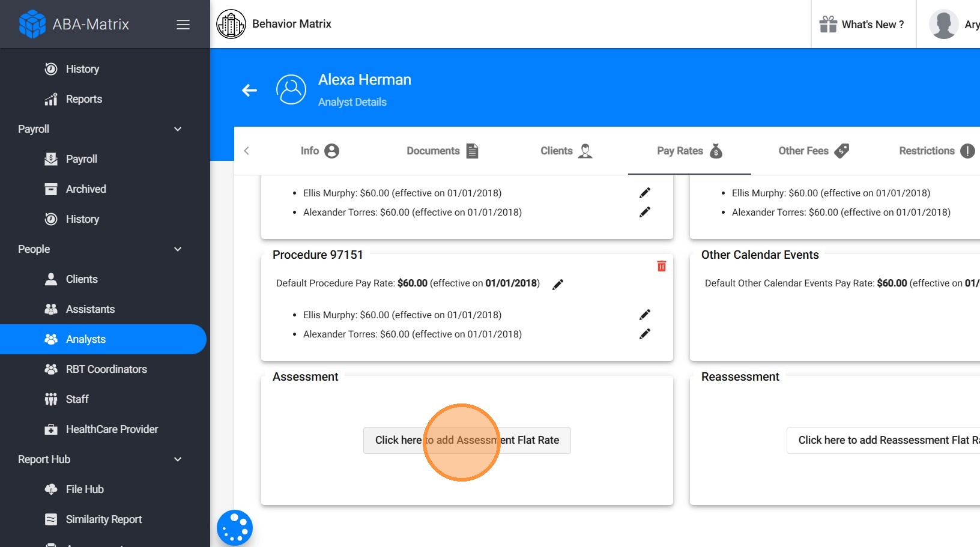980x547 pixels.
Task: Click the Behavior Matrix company name
Action: point(292,24)
